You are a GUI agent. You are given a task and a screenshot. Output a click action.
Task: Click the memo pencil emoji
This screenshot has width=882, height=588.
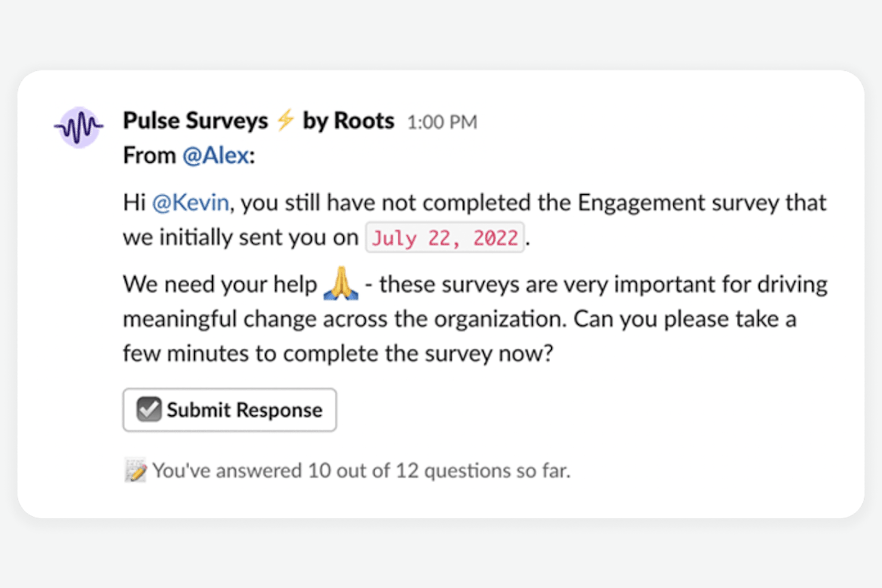[135, 471]
